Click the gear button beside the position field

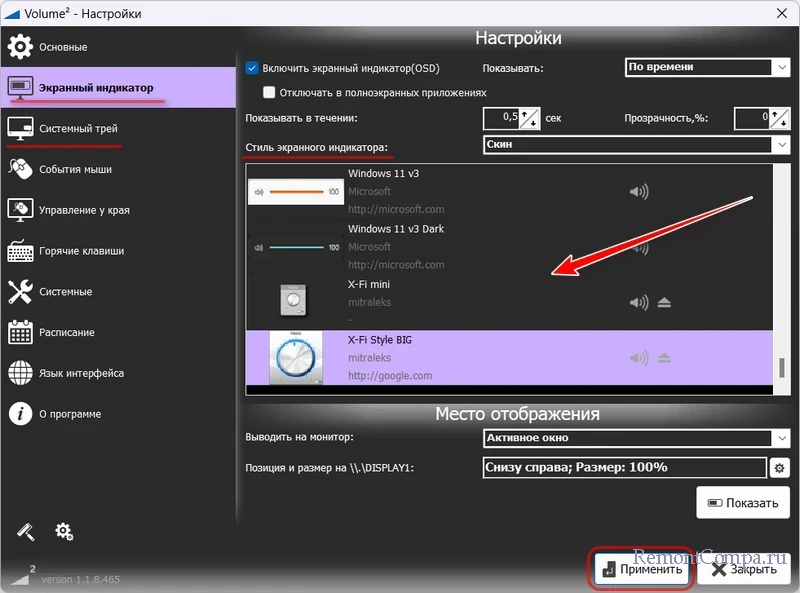pyautogui.click(x=780, y=468)
